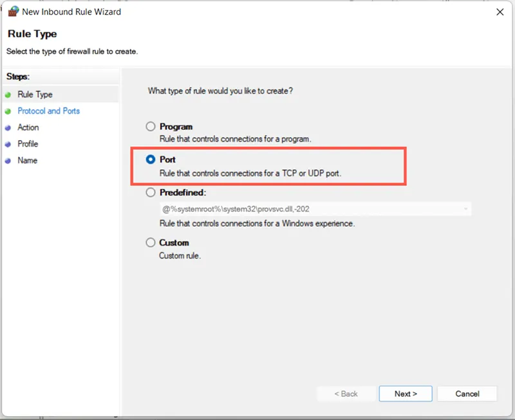515x420 pixels.
Task: Choose the Port rule type option
Action: point(151,159)
